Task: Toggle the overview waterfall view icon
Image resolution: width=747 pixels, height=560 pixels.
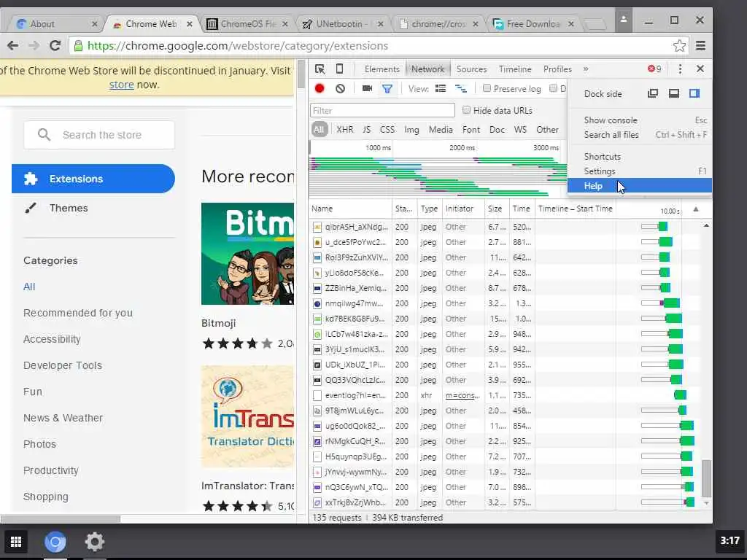Action: point(461,88)
